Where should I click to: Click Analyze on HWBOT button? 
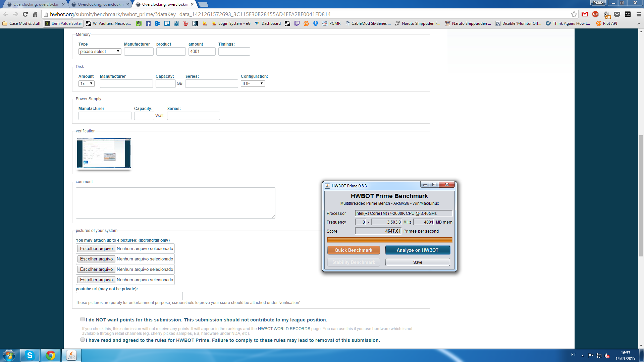418,250
